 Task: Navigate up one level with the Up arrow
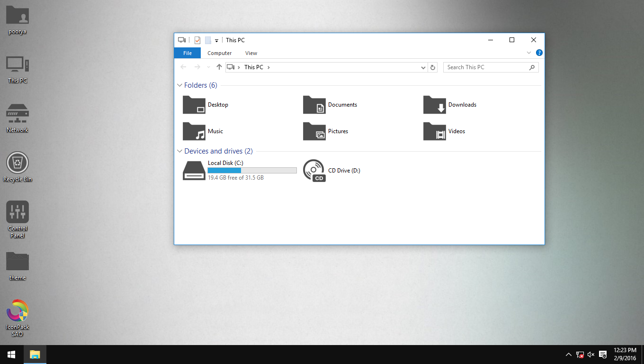point(219,67)
